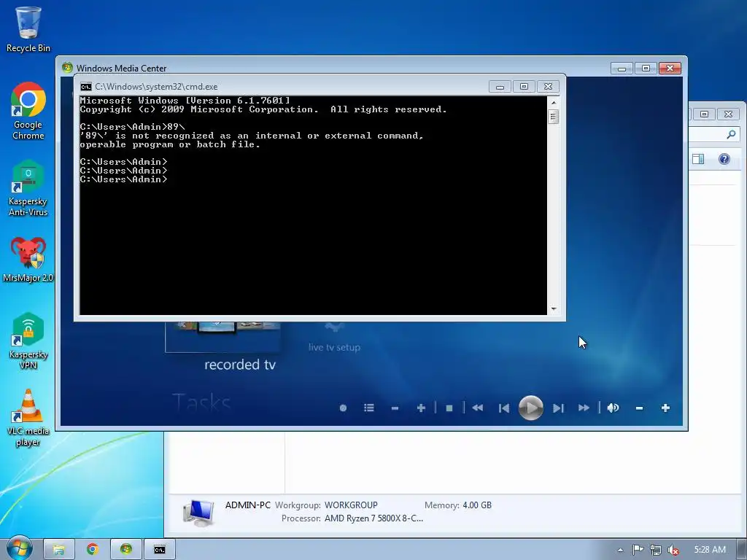
Task: Mute audio with Media Center speaker icon
Action: coord(613,408)
